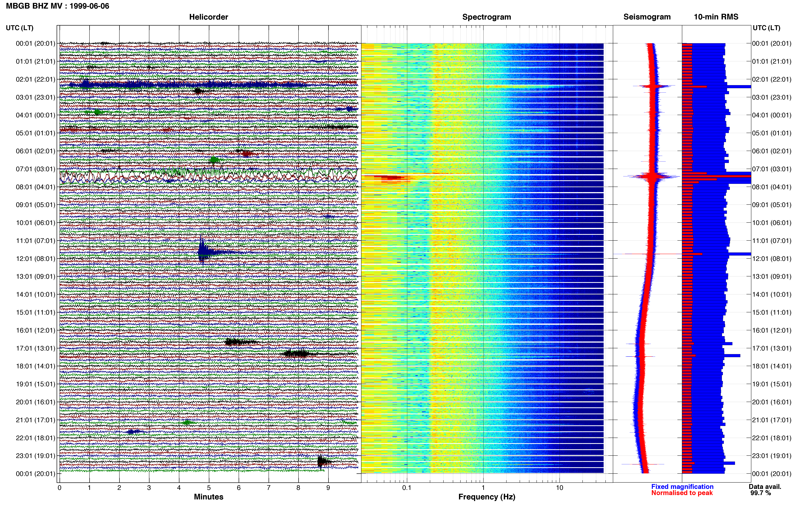Click the right time label '20:01 (16:01)'
The image size is (812, 508).
[x=771, y=402]
